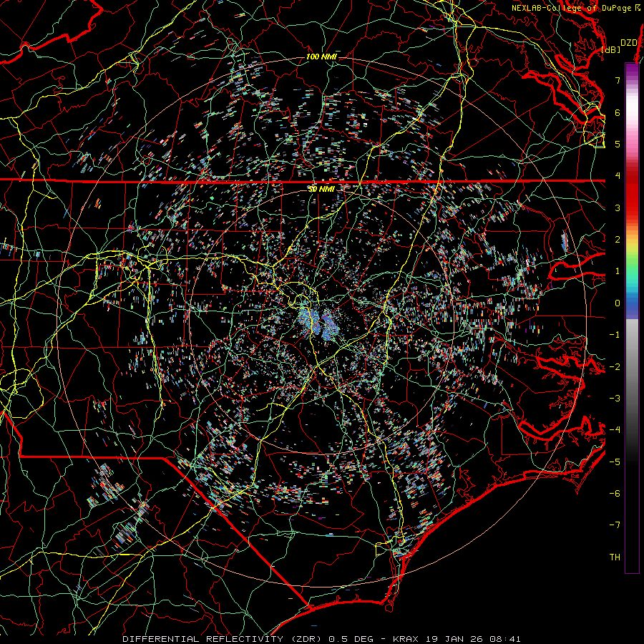The image size is (644, 644).
Task: Click the 4 dB tick label on the scale
Action: [618, 176]
